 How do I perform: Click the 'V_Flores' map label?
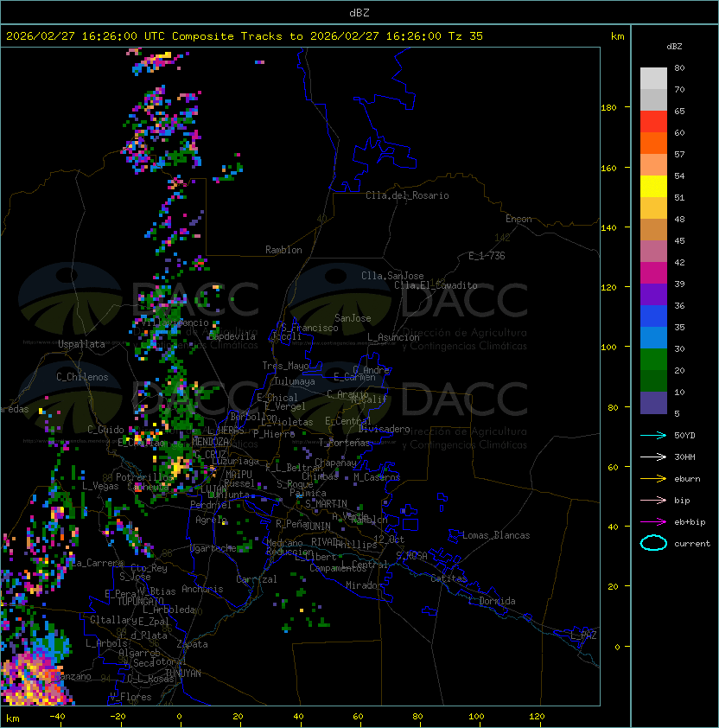tap(130, 697)
